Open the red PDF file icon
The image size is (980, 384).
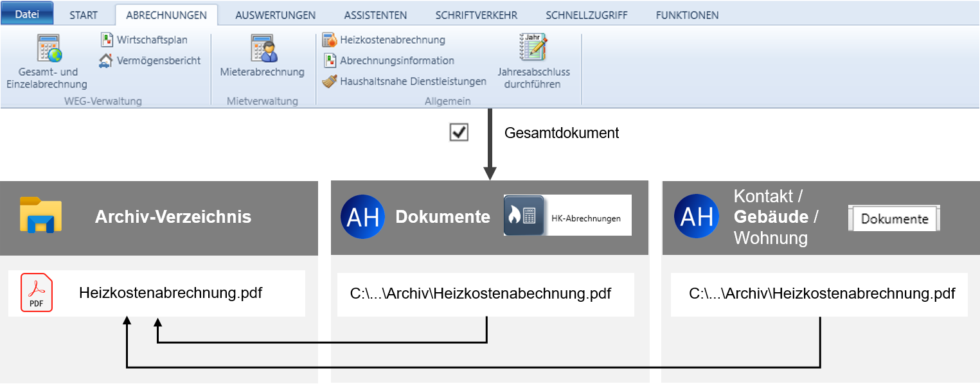point(37,293)
